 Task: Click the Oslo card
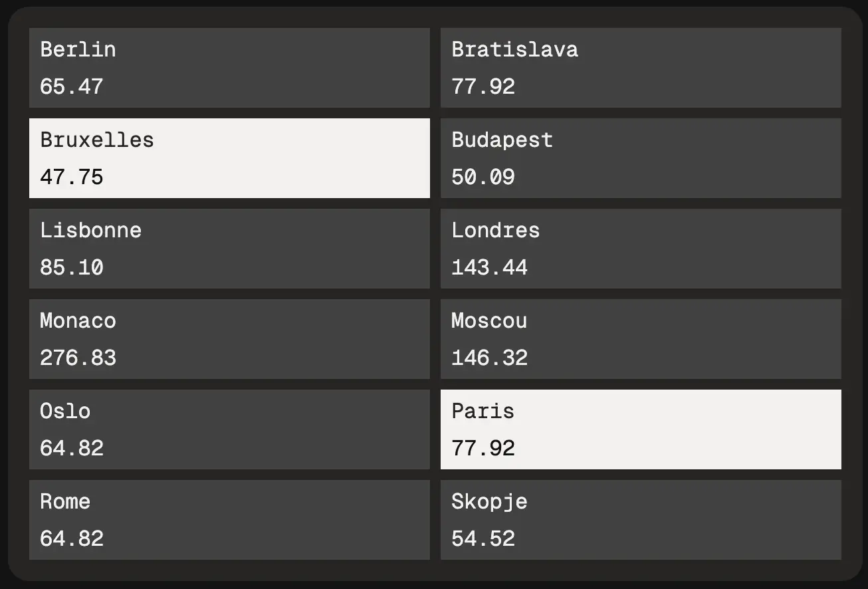pos(229,429)
